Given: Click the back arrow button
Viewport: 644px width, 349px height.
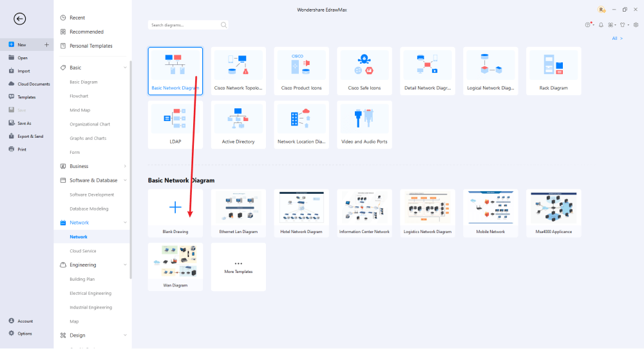Looking at the screenshot, I should pyautogui.click(x=19, y=19).
